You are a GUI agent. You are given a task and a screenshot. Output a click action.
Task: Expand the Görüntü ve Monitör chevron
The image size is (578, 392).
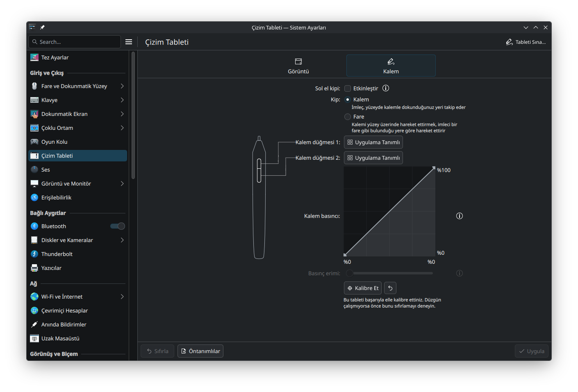pyautogui.click(x=122, y=184)
